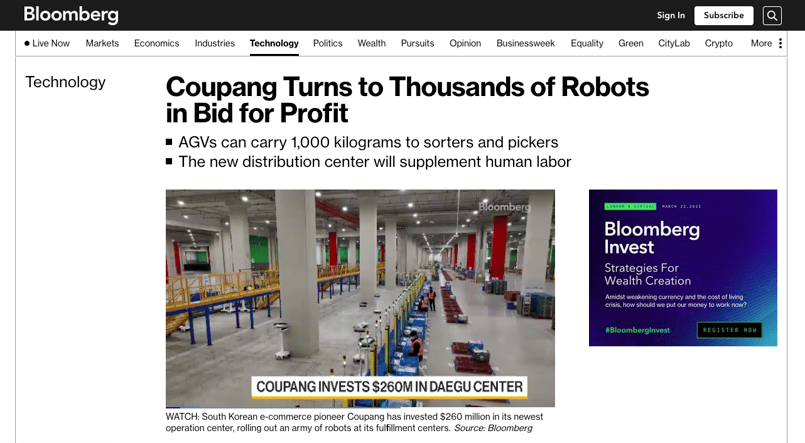Click Register Now in Bloomberg Invest ad

tap(730, 330)
